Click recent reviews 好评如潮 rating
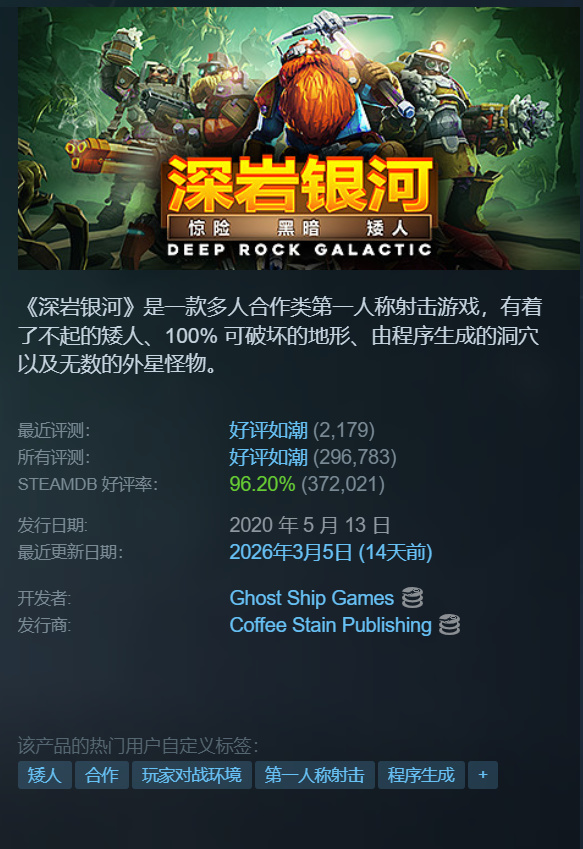 tap(268, 430)
